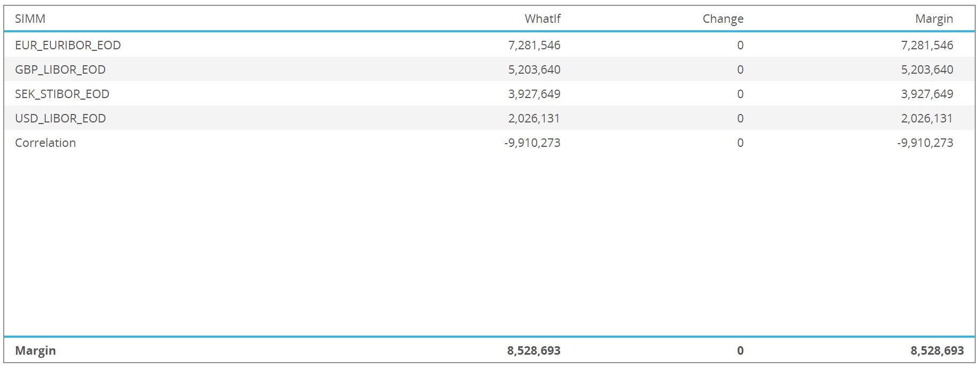Click the total Change value in footer

coord(740,350)
